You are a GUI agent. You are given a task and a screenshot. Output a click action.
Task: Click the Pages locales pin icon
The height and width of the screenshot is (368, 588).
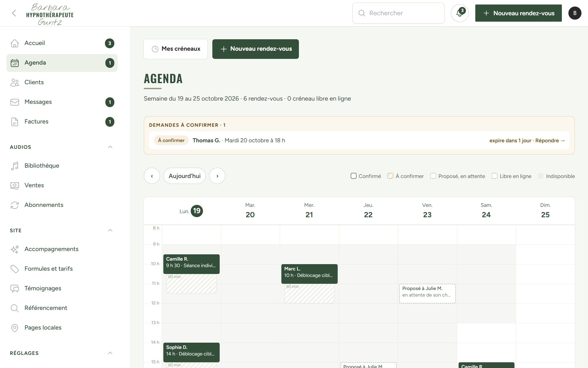point(15,328)
